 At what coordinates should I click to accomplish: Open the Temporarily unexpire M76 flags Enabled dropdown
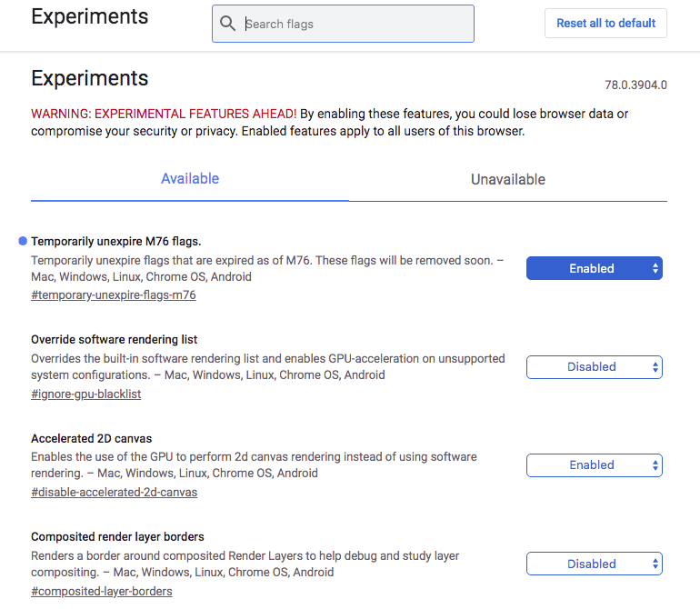tap(595, 268)
